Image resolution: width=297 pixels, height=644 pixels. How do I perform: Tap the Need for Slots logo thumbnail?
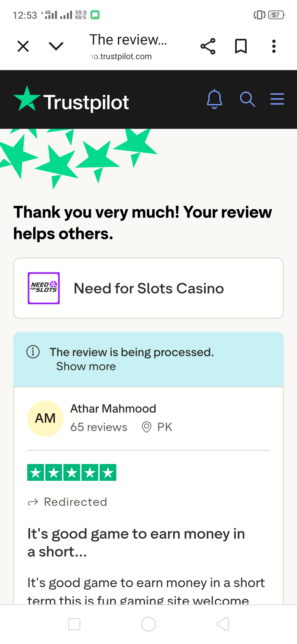pyautogui.click(x=44, y=288)
